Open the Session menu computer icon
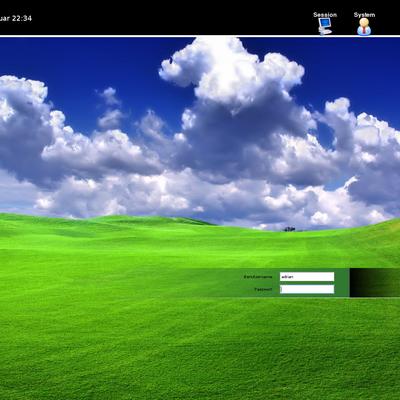 tap(325, 26)
